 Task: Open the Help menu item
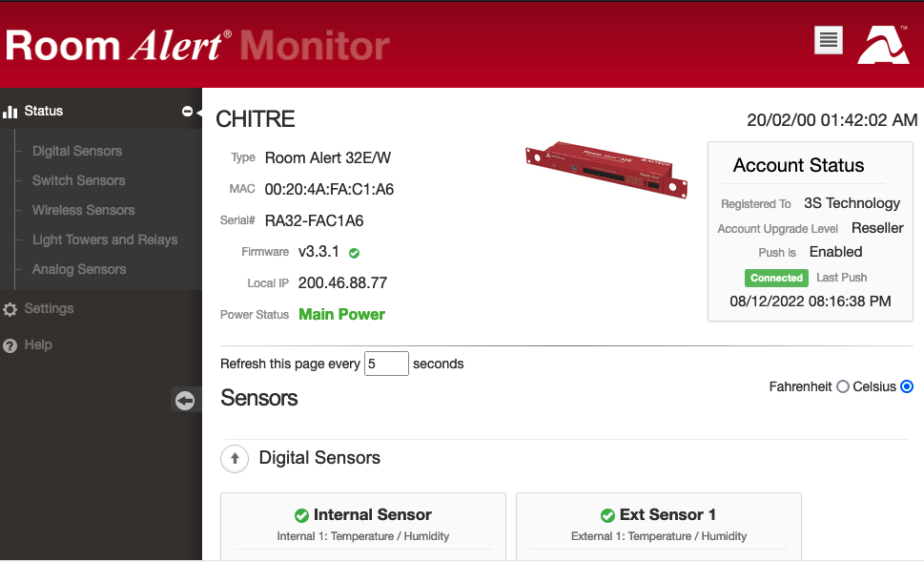pyautogui.click(x=38, y=344)
